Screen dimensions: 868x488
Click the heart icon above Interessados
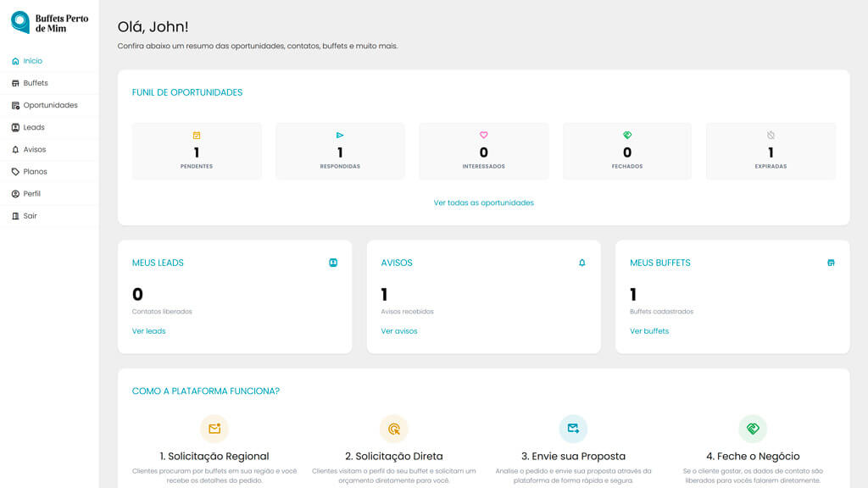point(484,135)
